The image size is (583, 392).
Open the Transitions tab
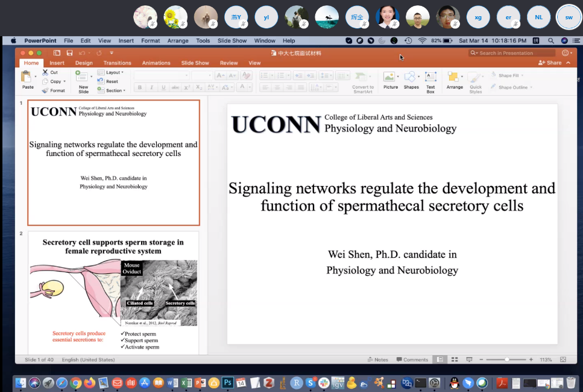click(x=117, y=63)
